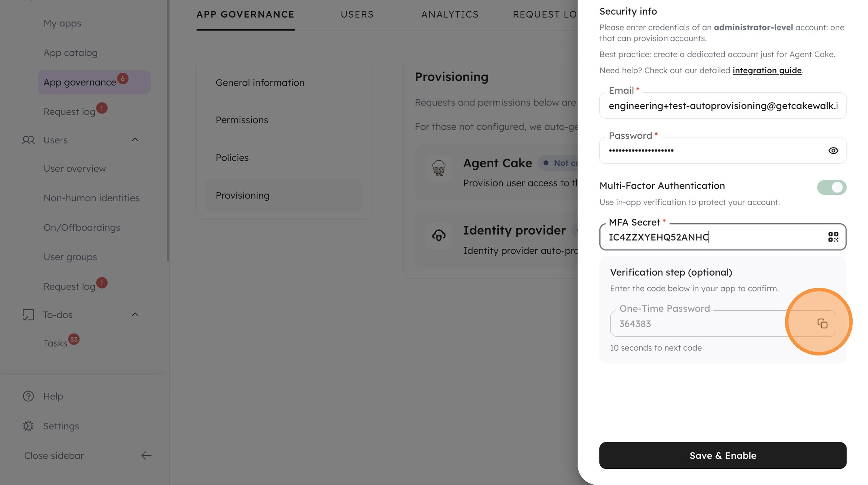Open Permissions section in governance menu

pyautogui.click(x=242, y=120)
